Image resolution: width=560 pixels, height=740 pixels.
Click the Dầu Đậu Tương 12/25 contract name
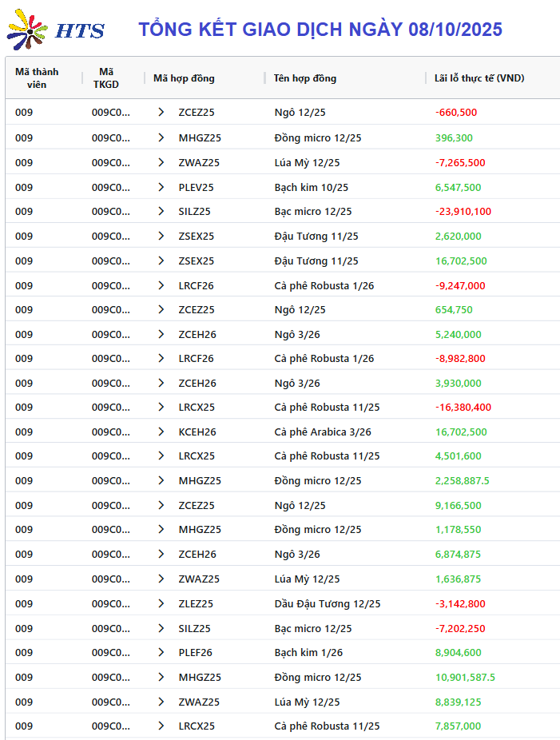tap(327, 603)
